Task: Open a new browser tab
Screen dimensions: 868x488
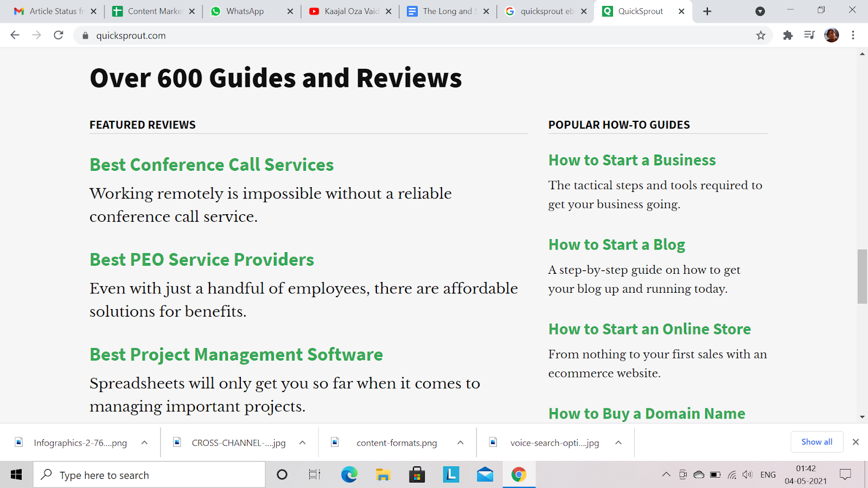Action: point(707,11)
